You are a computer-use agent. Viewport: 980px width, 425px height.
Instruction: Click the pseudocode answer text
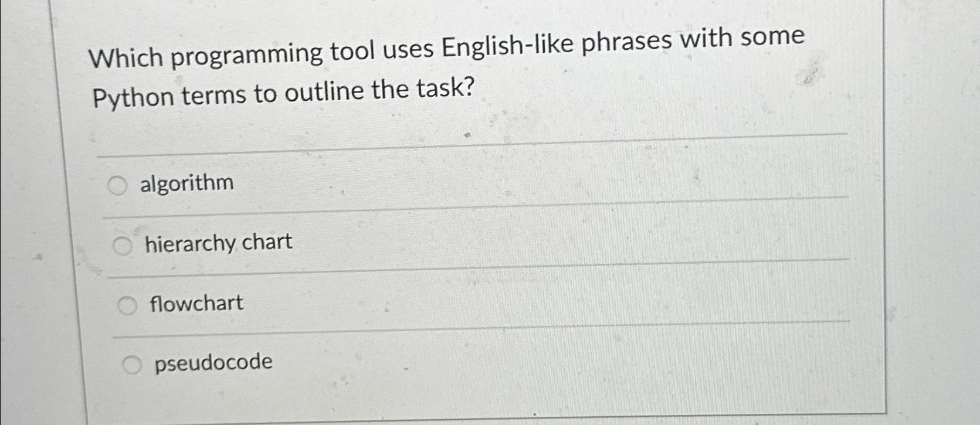coord(212,363)
